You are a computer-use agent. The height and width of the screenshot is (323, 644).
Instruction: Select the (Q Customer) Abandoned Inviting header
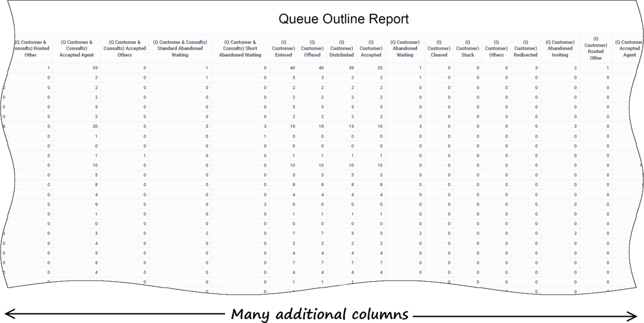click(x=560, y=48)
